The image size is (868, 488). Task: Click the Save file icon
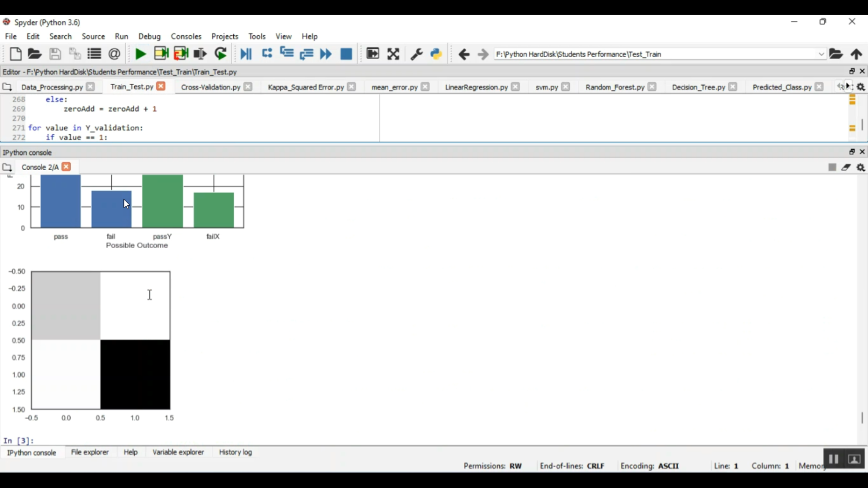tap(55, 54)
